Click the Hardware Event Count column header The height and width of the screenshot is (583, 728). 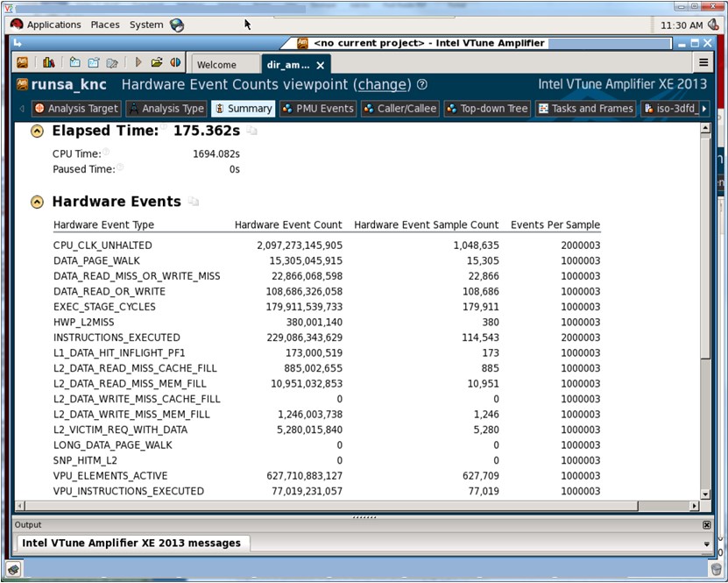coord(288,224)
